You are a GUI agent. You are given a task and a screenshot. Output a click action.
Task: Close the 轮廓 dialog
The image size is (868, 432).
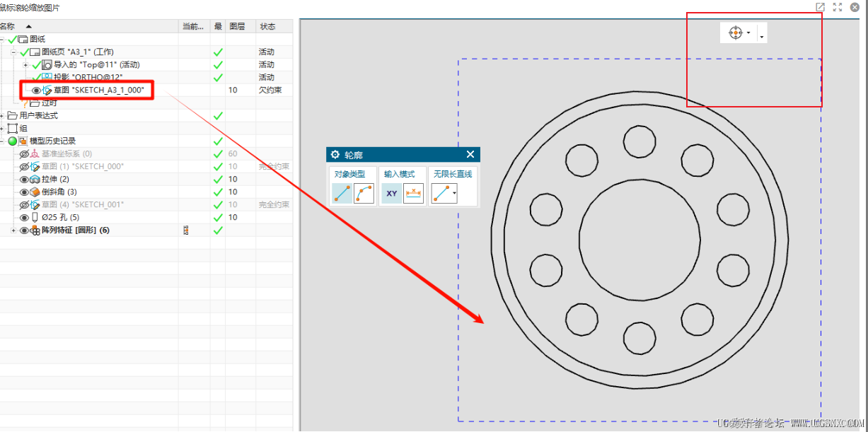pos(470,154)
